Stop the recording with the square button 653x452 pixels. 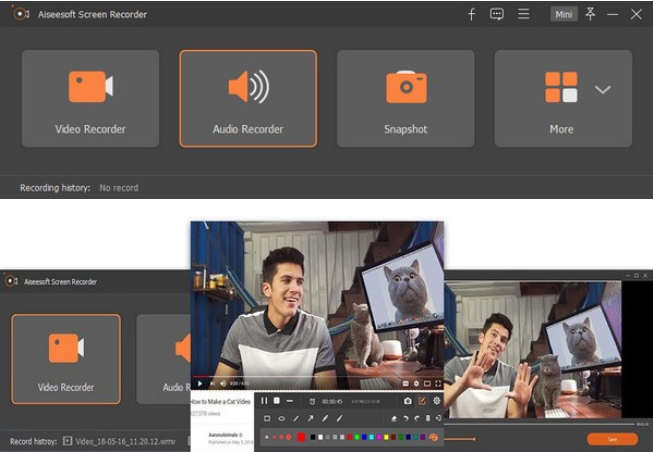pyautogui.click(x=277, y=400)
